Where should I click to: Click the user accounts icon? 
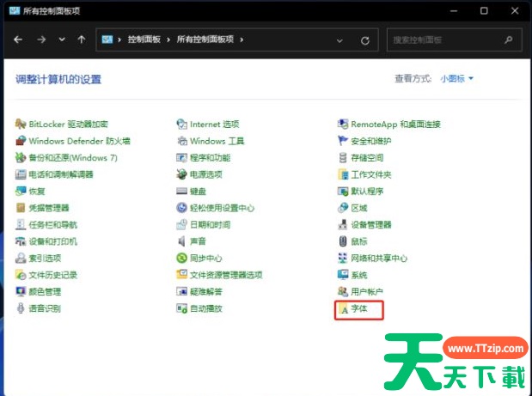point(343,291)
